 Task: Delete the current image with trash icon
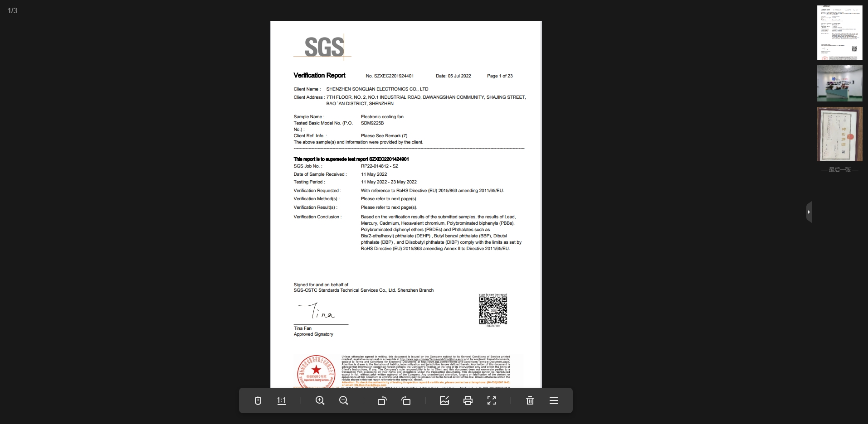530,400
